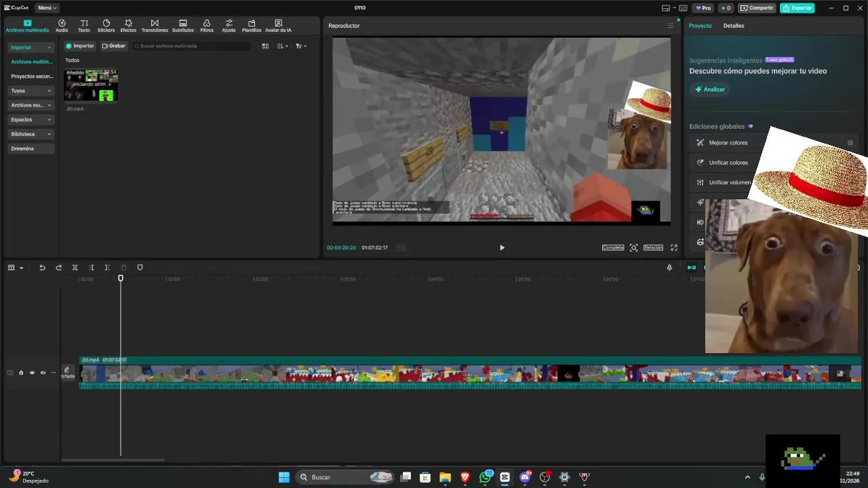The height and width of the screenshot is (488, 868).
Task: Click the keyboard shortcuts icon in title bar
Action: [x=683, y=8]
